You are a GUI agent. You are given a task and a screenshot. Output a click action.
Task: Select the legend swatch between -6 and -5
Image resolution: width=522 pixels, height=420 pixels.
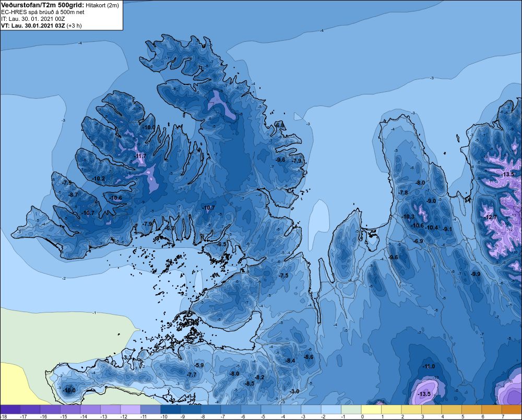[251, 409]
